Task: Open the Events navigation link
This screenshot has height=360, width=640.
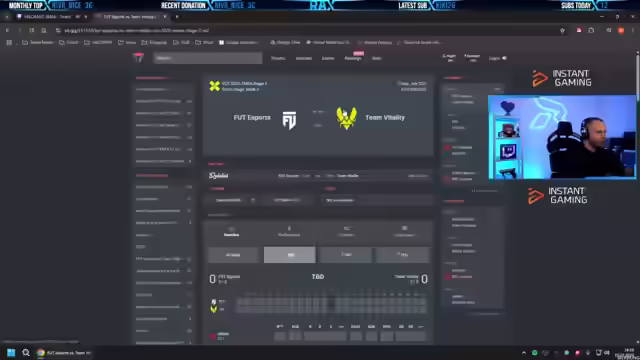Action: pos(328,58)
